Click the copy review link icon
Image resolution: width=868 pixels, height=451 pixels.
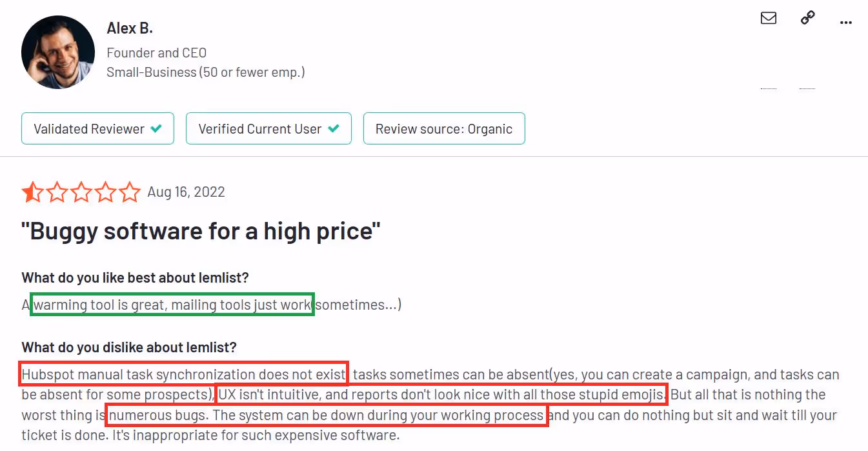807,18
